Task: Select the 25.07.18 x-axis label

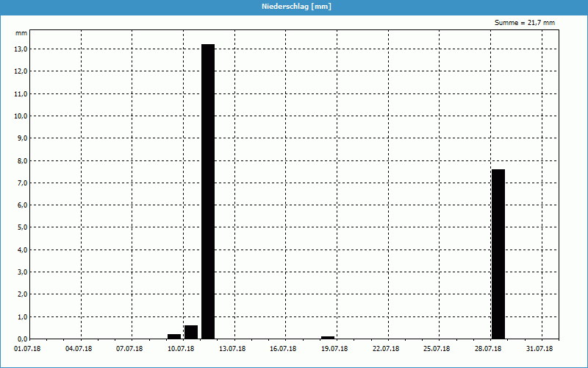Action: [x=437, y=349]
